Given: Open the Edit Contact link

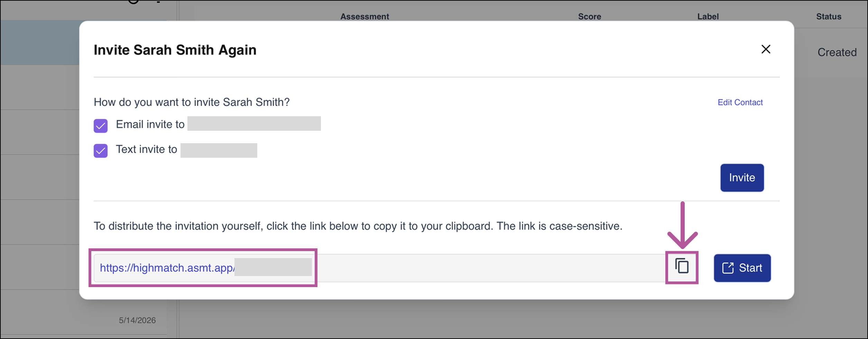Looking at the screenshot, I should (x=740, y=102).
